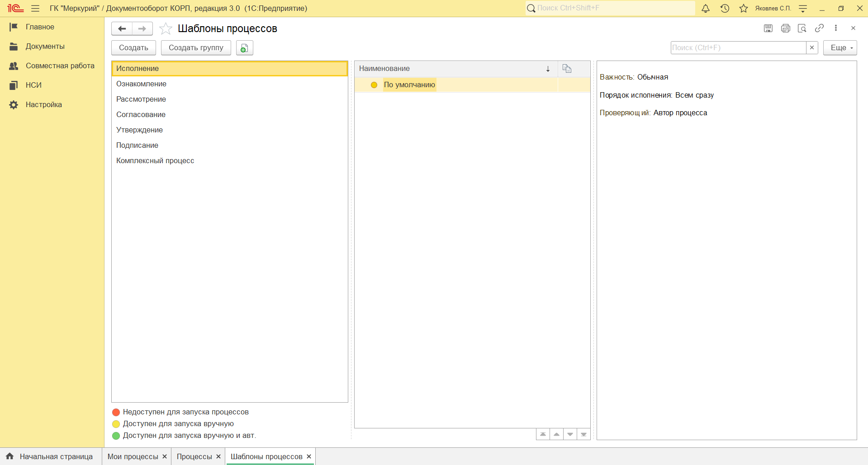Open the main hamburger menu

pyautogui.click(x=35, y=8)
